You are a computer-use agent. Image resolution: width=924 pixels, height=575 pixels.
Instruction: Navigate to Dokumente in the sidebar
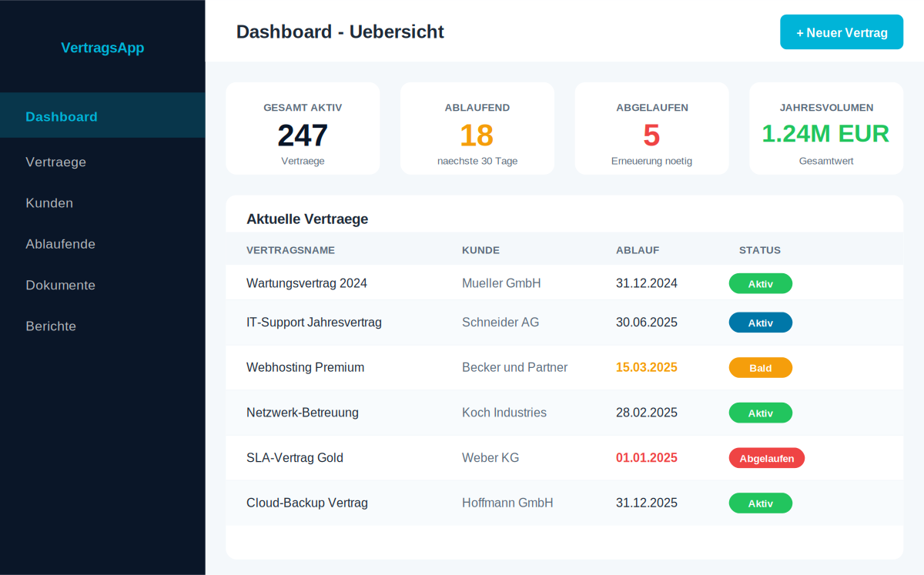[60, 285]
